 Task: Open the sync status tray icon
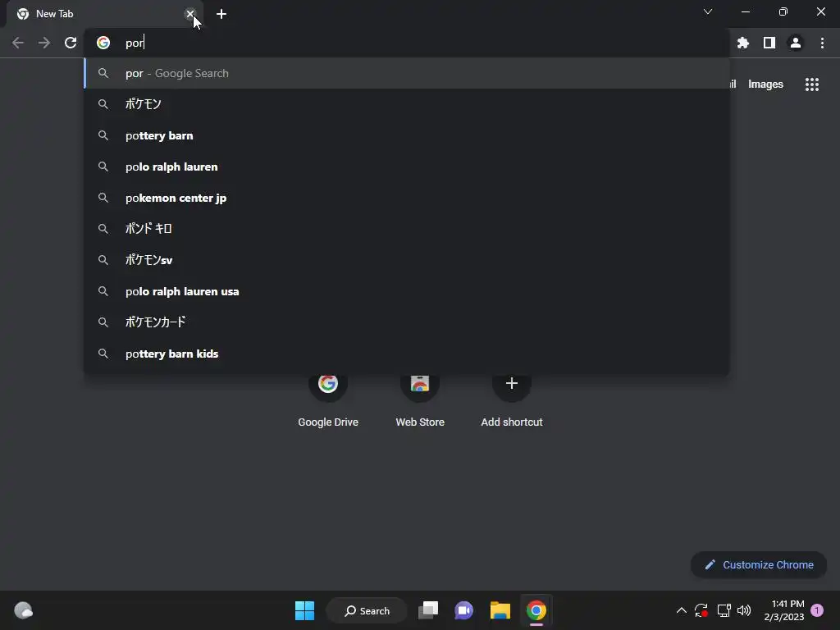coord(701,610)
